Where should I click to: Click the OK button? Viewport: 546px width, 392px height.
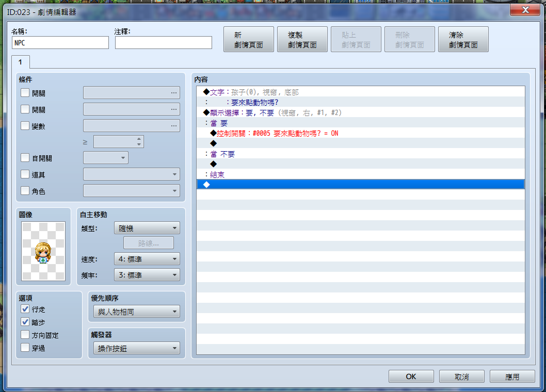411,377
